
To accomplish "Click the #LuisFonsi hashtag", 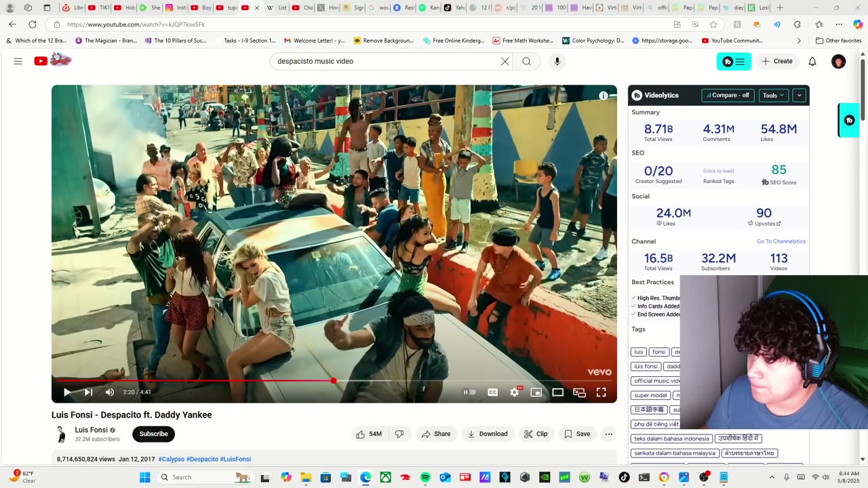I will [235, 459].
